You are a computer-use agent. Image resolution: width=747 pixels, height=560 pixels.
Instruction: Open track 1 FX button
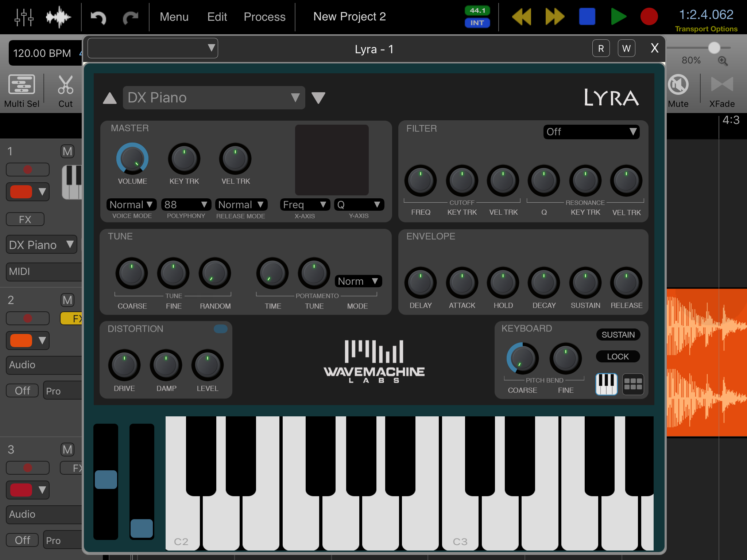pos(25,219)
